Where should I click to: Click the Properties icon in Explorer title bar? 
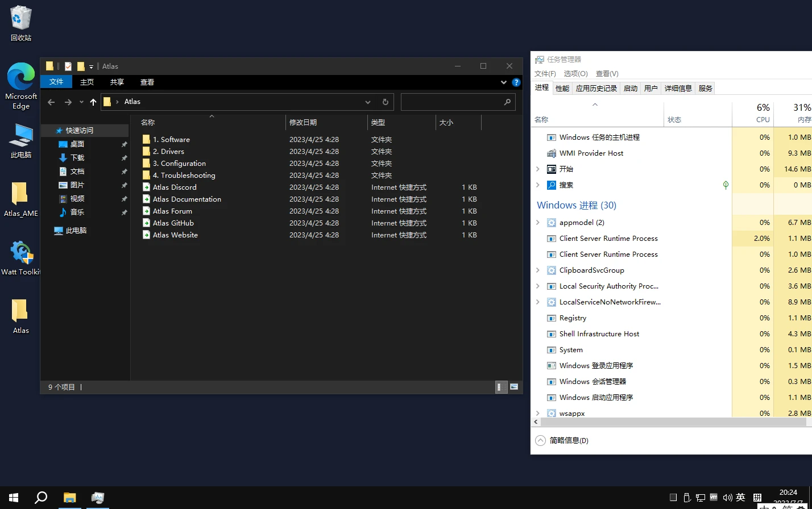(68, 66)
